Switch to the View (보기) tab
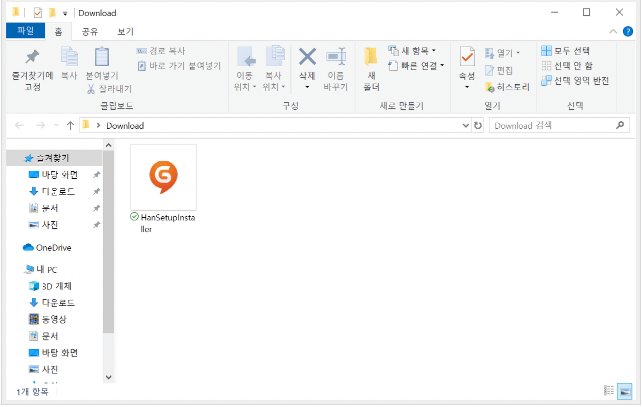 click(x=125, y=32)
